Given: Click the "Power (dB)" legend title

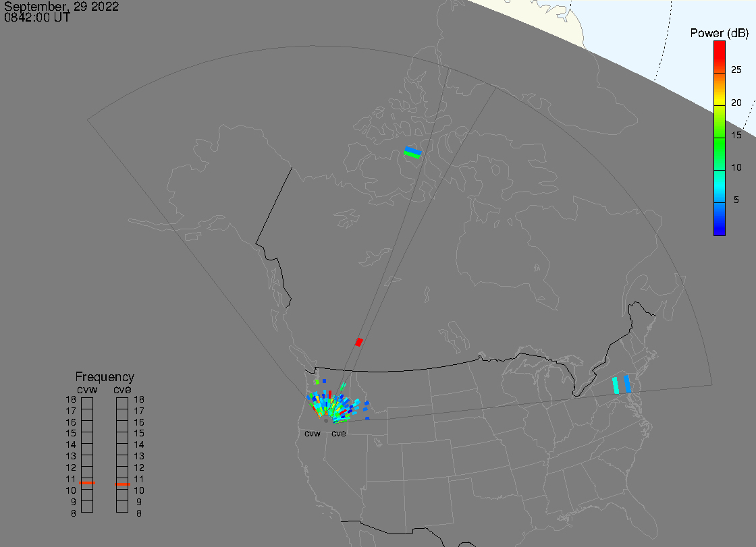Looking at the screenshot, I should pos(719,33).
